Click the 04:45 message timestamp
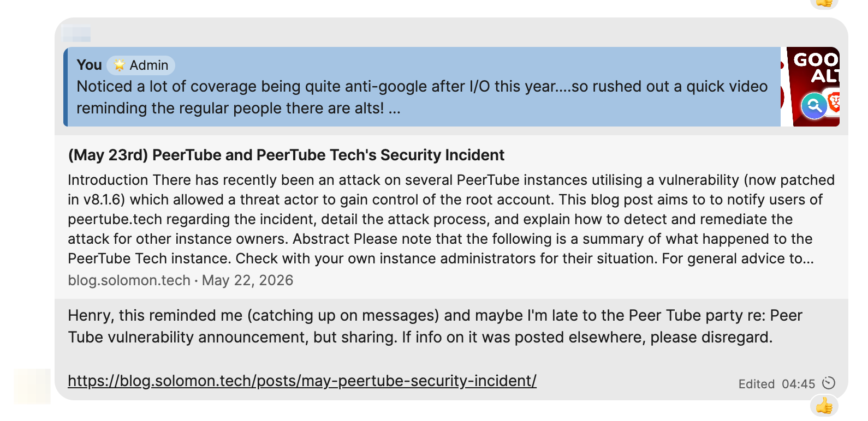 pyautogui.click(x=798, y=384)
